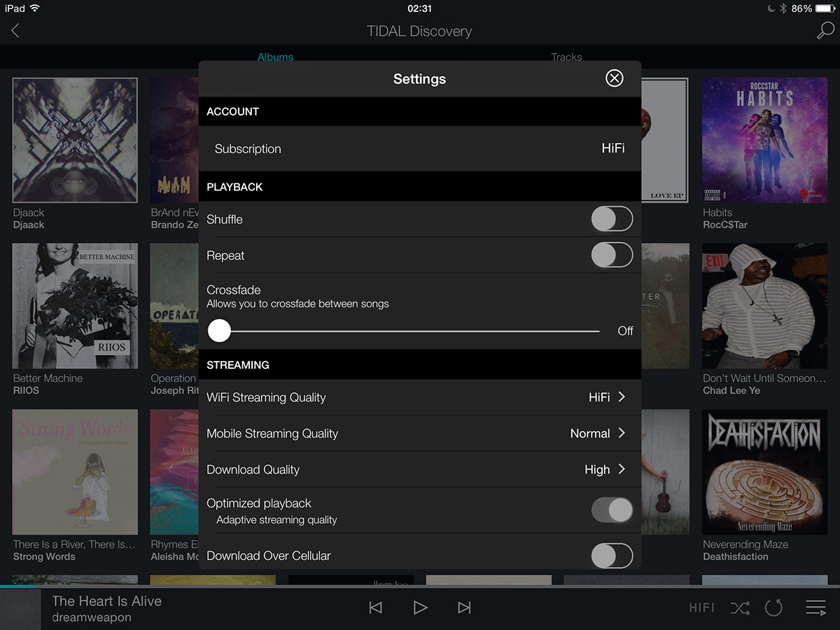The height and width of the screenshot is (630, 840).
Task: Click the HiFi subscription value
Action: pyautogui.click(x=613, y=148)
